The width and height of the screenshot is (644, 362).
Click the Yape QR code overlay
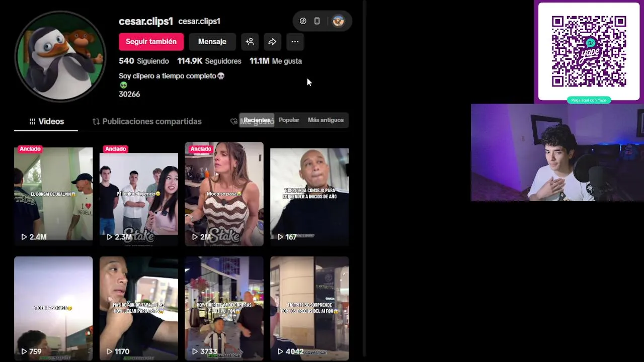(x=589, y=51)
